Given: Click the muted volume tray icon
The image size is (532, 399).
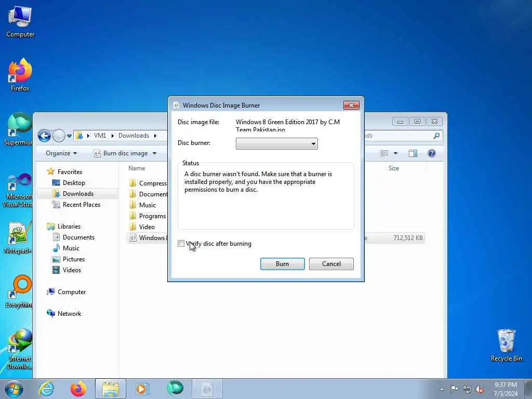Looking at the screenshot, I should pos(480,389).
